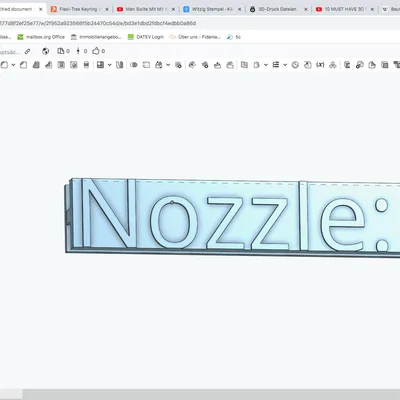Expand the Transform tool dropdown arrow
The width and height of the screenshot is (400, 400).
[x=168, y=65]
